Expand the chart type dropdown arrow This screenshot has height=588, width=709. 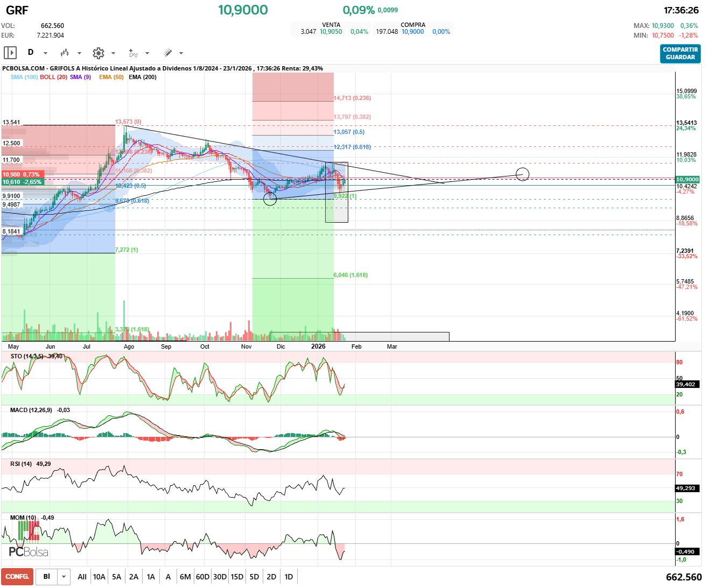point(79,53)
